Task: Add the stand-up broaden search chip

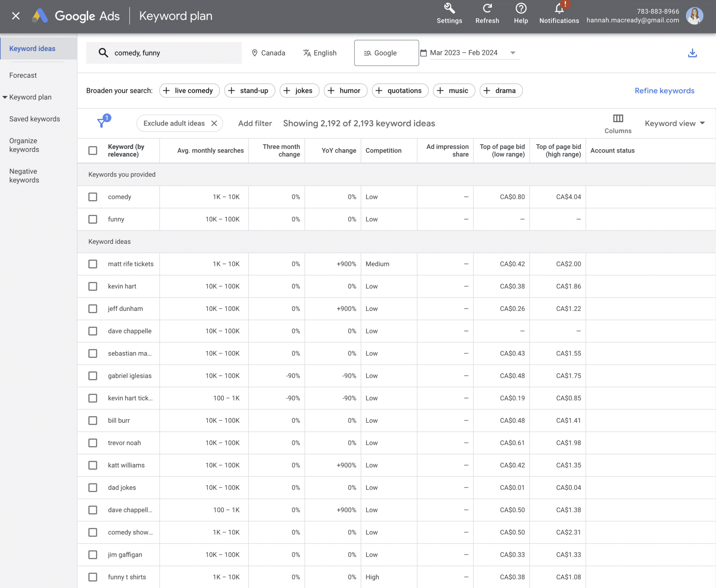Action: click(250, 91)
